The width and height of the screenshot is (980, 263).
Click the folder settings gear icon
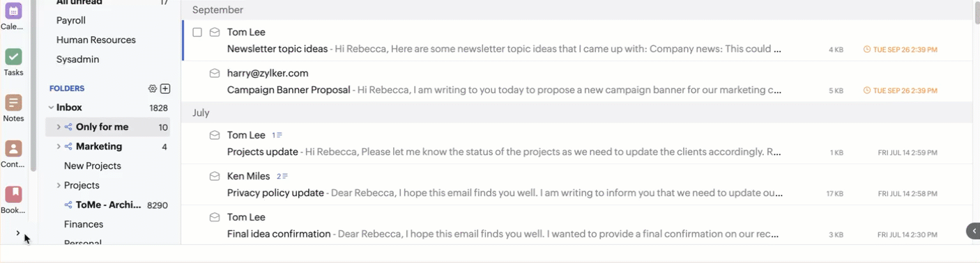coord(153,88)
